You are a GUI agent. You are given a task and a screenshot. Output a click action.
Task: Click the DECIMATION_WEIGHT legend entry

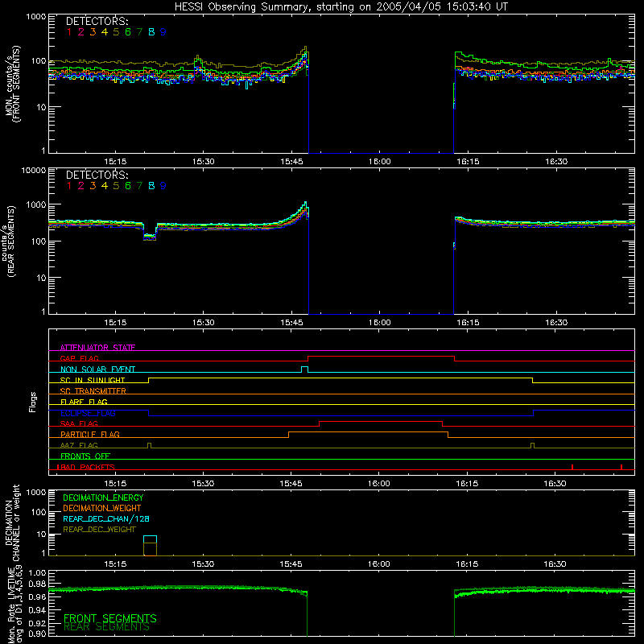coord(102,508)
